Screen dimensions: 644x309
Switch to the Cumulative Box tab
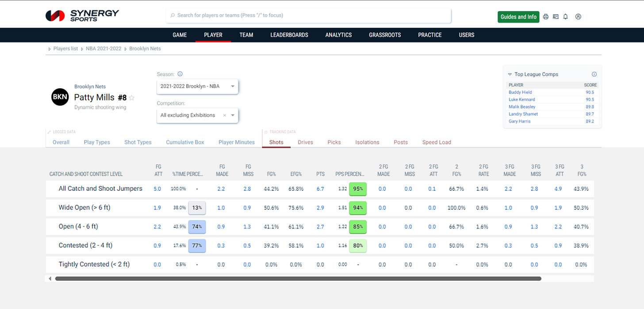185,142
